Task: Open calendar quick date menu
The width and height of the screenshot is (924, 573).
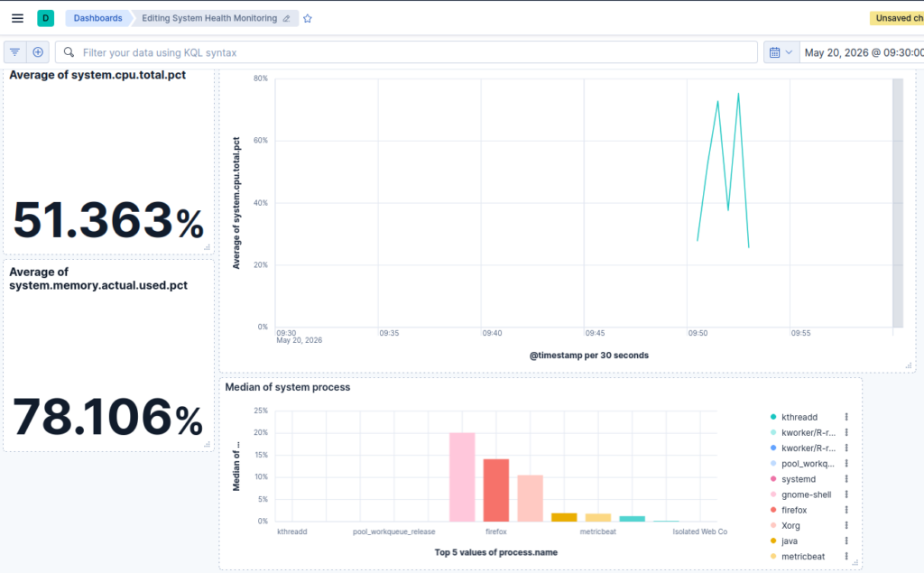Action: (x=781, y=52)
